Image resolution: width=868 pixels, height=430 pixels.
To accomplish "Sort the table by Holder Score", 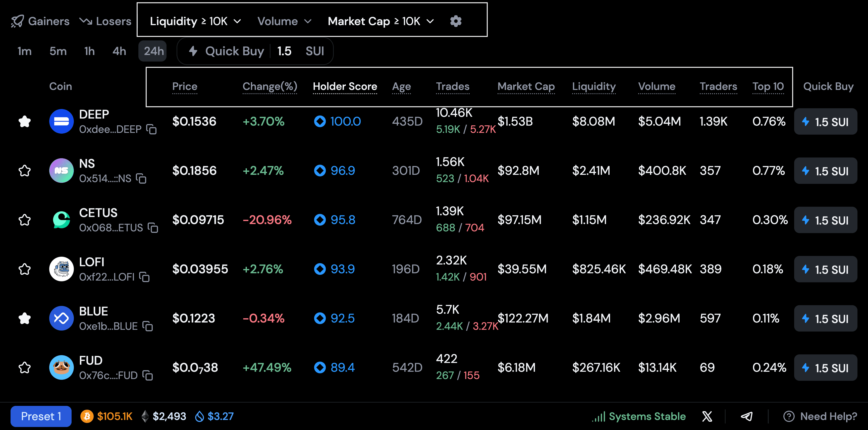I will (x=345, y=87).
